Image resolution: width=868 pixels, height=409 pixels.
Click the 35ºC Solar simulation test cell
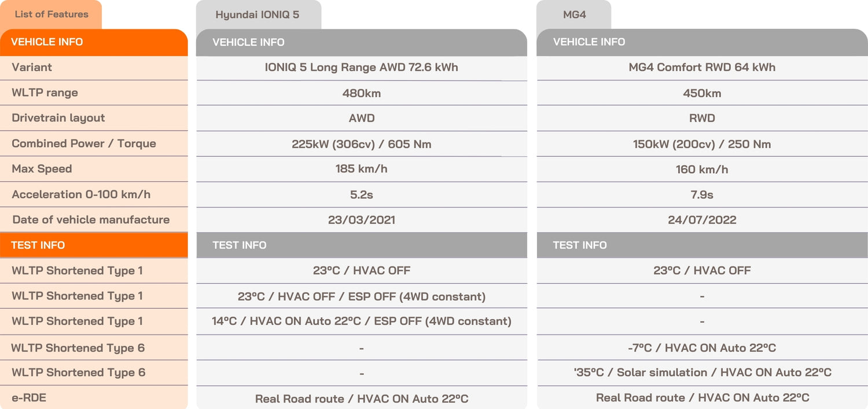(702, 373)
